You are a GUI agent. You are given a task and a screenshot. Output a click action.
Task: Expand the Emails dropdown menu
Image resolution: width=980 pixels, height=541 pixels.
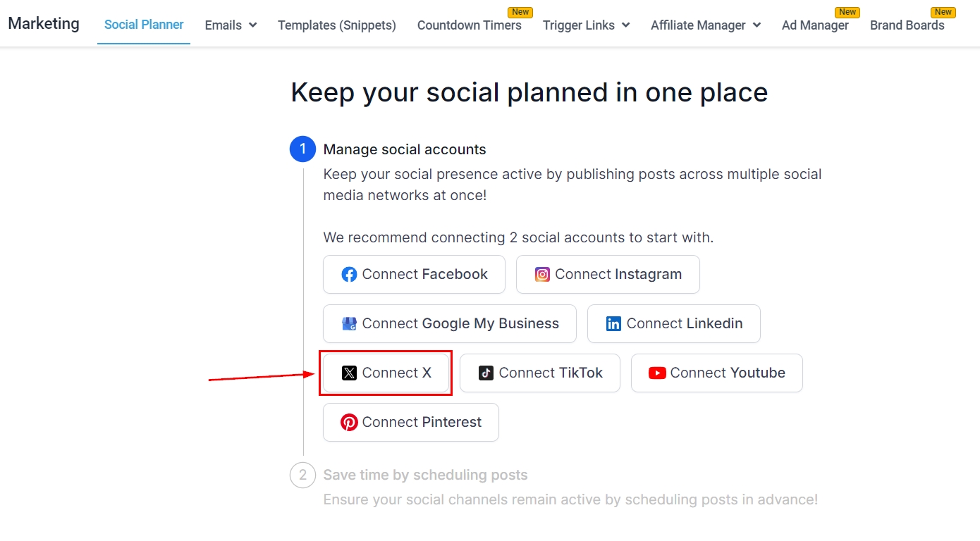coord(231,25)
